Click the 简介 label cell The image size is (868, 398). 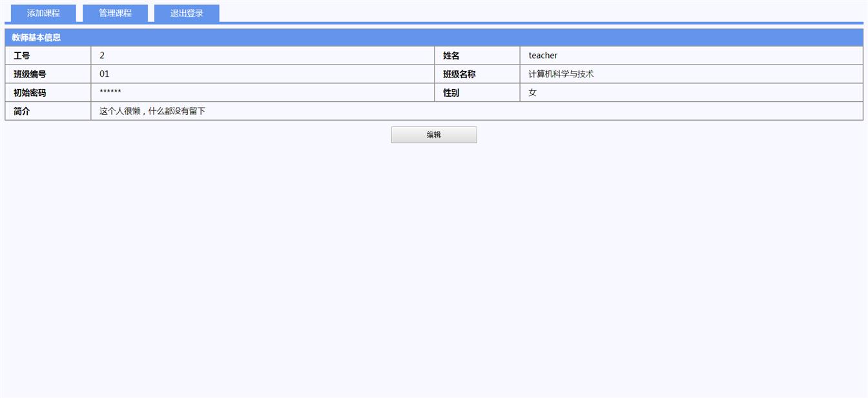(48, 111)
